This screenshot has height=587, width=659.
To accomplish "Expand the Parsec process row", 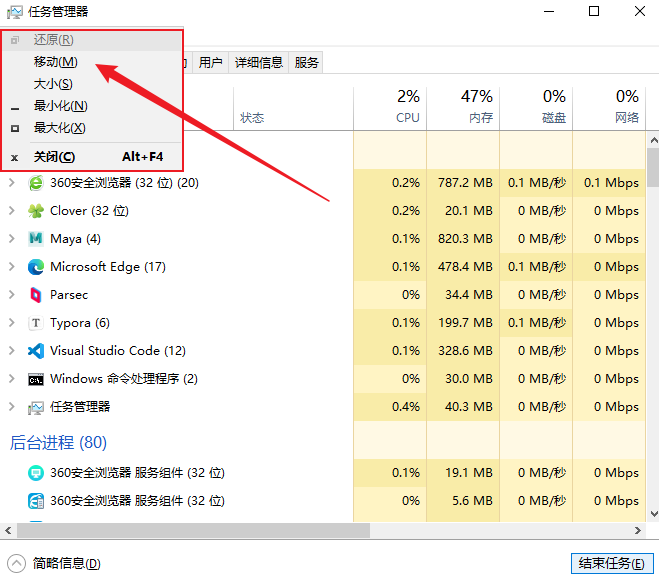I will point(12,295).
